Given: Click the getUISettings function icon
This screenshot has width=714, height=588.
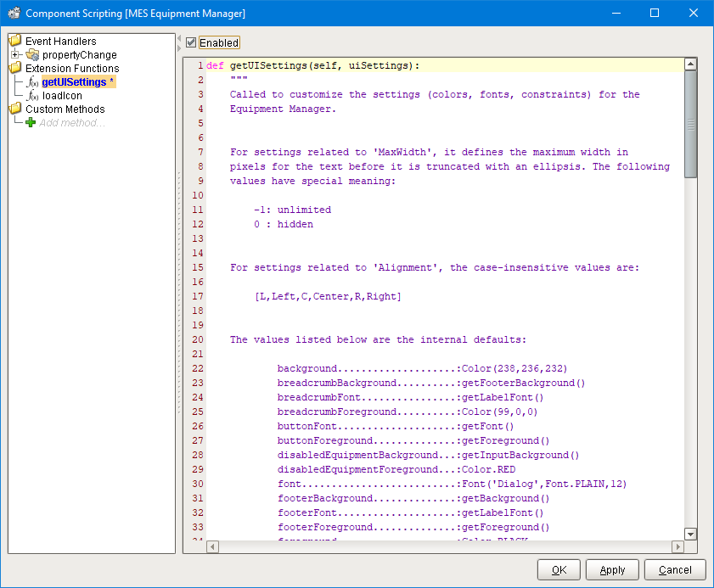Looking at the screenshot, I should (32, 82).
